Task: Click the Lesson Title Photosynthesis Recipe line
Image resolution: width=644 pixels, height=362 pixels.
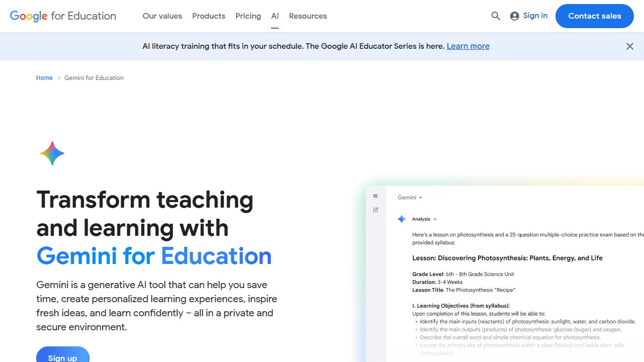Action: click(464, 290)
